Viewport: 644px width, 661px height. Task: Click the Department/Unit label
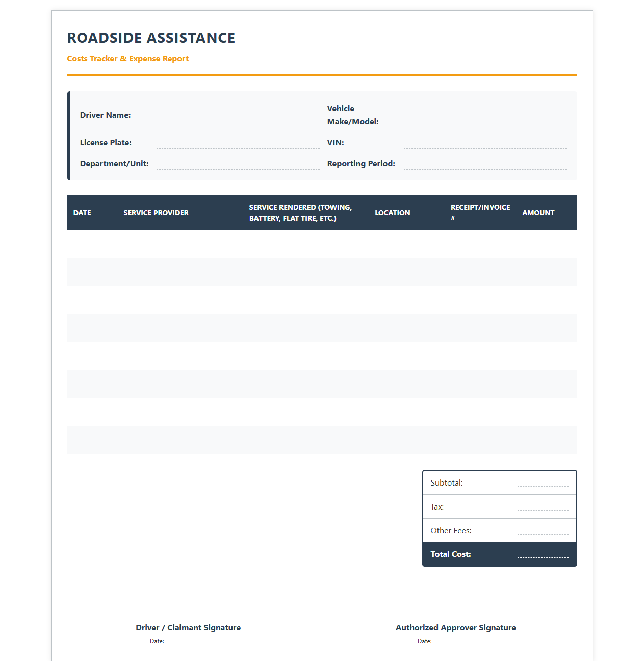click(114, 164)
